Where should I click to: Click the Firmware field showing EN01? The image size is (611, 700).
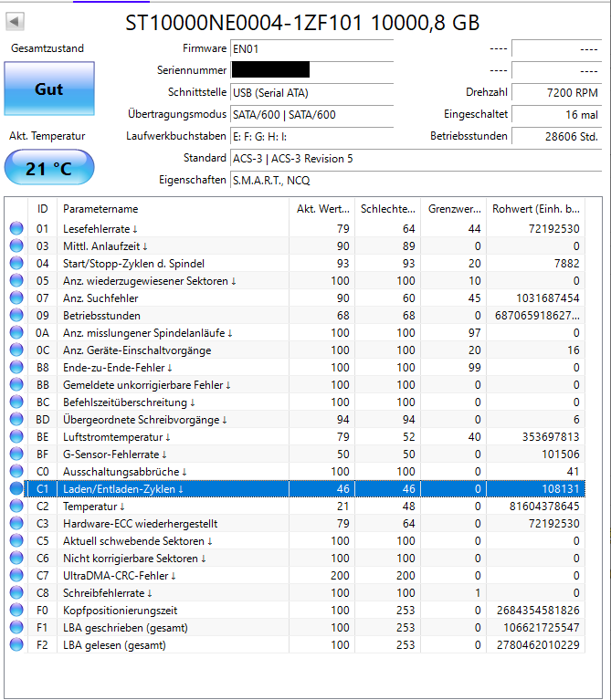(x=311, y=48)
